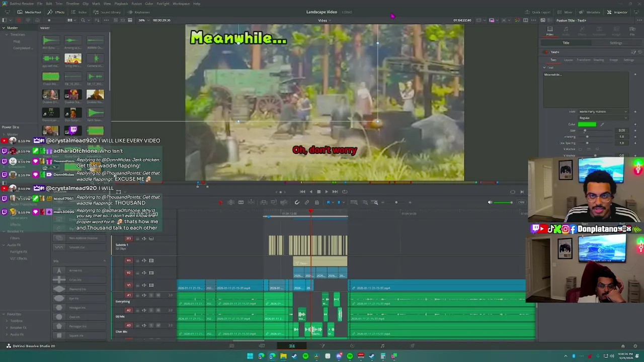The height and width of the screenshot is (362, 644).
Task: Mute audio with the speaker icon
Action: click(490, 203)
